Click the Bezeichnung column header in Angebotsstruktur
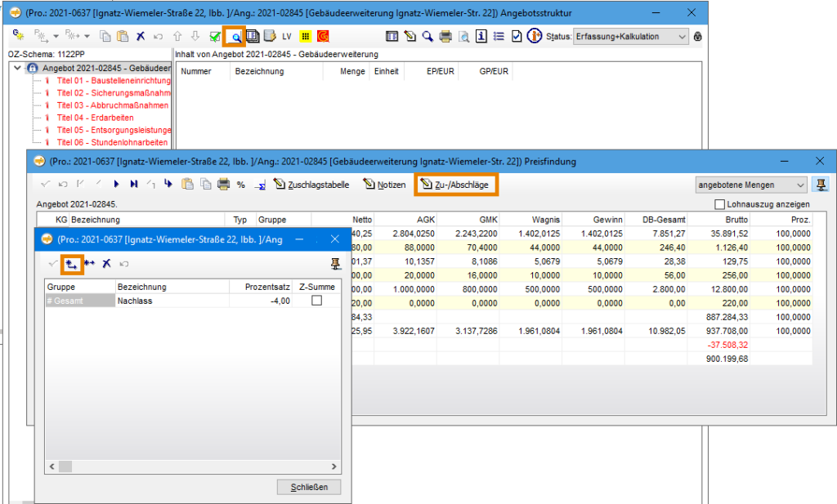 click(x=276, y=71)
